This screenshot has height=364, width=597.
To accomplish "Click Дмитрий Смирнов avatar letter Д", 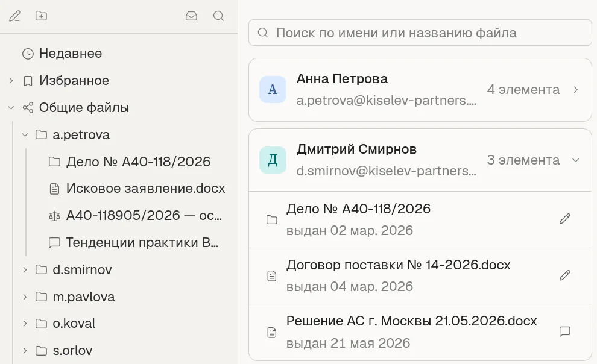I will coord(273,160).
